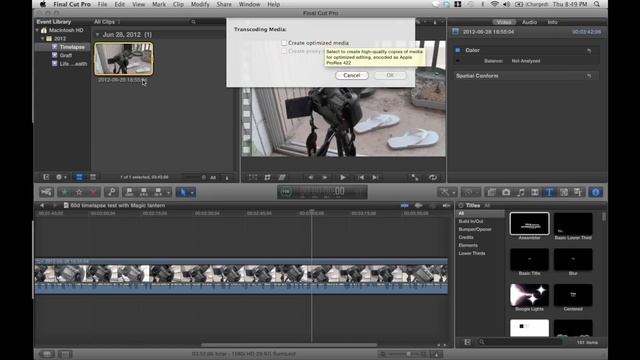Screen dimensions: 640x360
Task: Click the Connect clip to storyline icon
Action: [x=129, y=192]
